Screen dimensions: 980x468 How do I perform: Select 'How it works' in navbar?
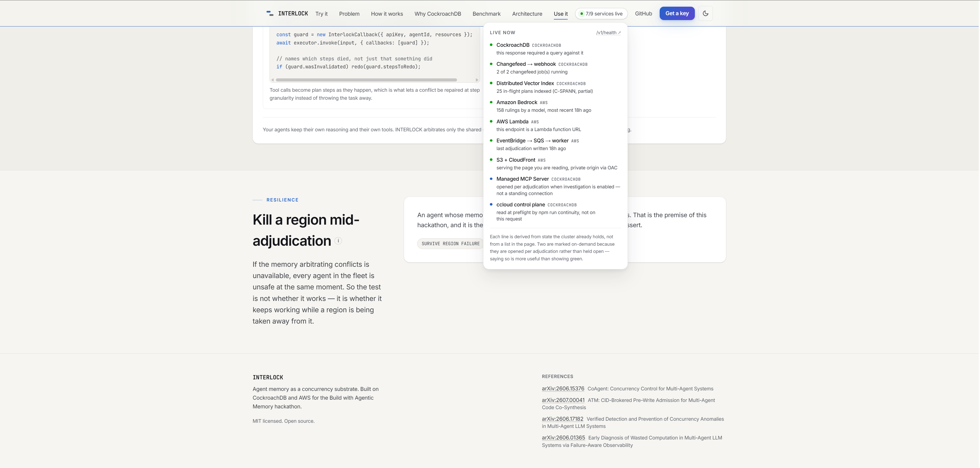click(387, 14)
